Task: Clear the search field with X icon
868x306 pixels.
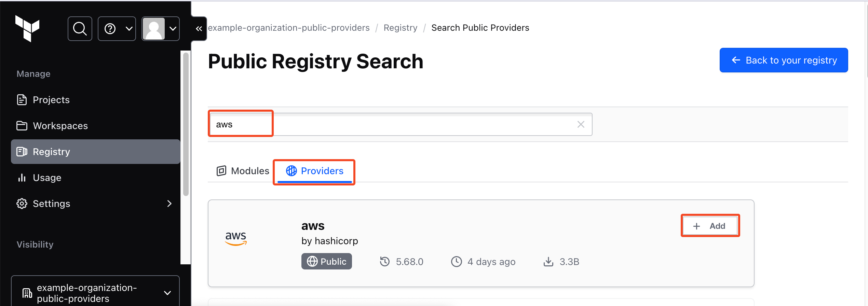Action: pyautogui.click(x=581, y=124)
